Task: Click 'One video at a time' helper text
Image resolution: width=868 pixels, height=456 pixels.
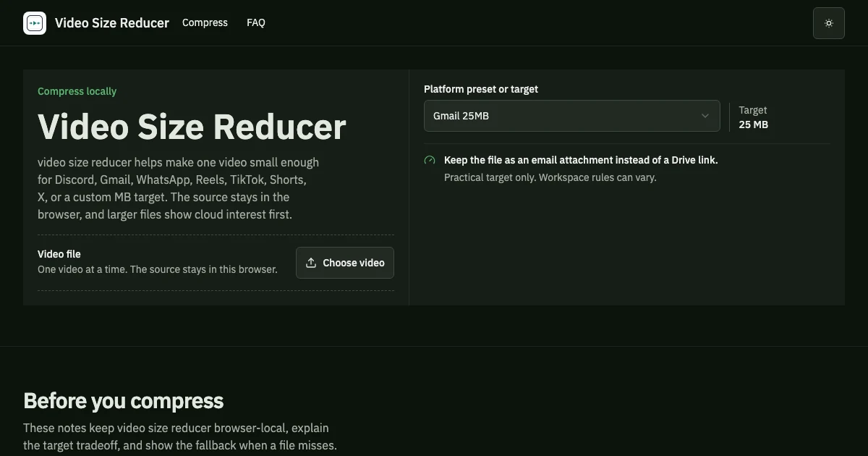Action: tap(158, 269)
